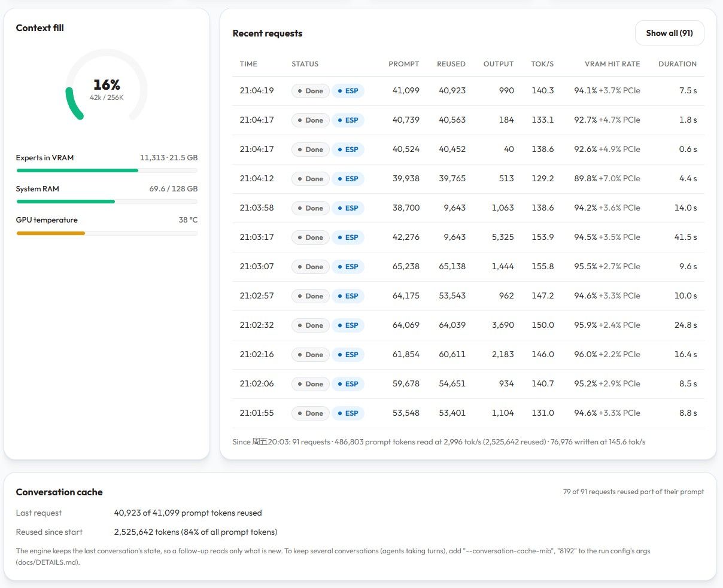
Task: Click the "Recent requests" heading
Action: (x=268, y=33)
